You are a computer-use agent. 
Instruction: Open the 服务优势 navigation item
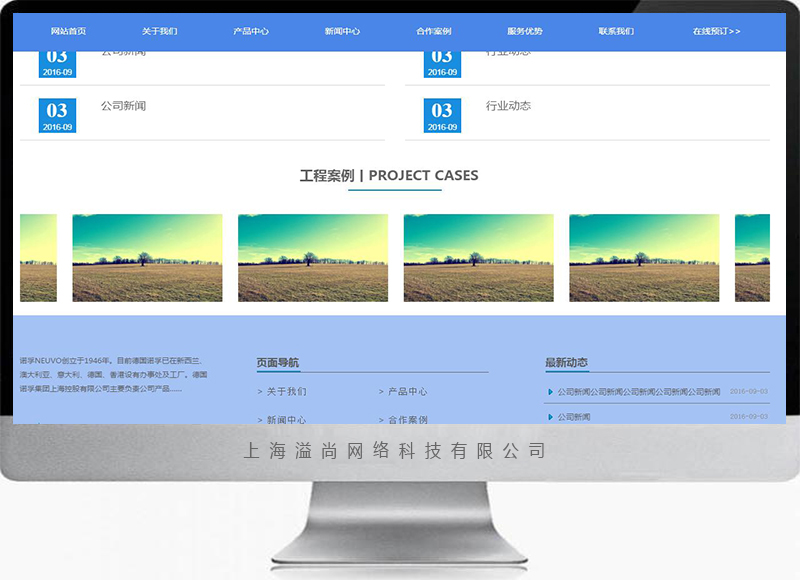[x=525, y=31]
